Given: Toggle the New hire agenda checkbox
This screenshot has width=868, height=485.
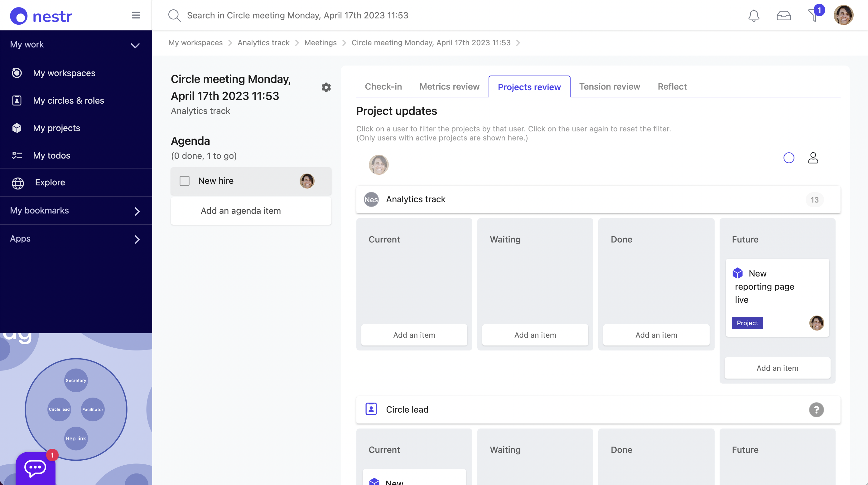Looking at the screenshot, I should pos(184,181).
